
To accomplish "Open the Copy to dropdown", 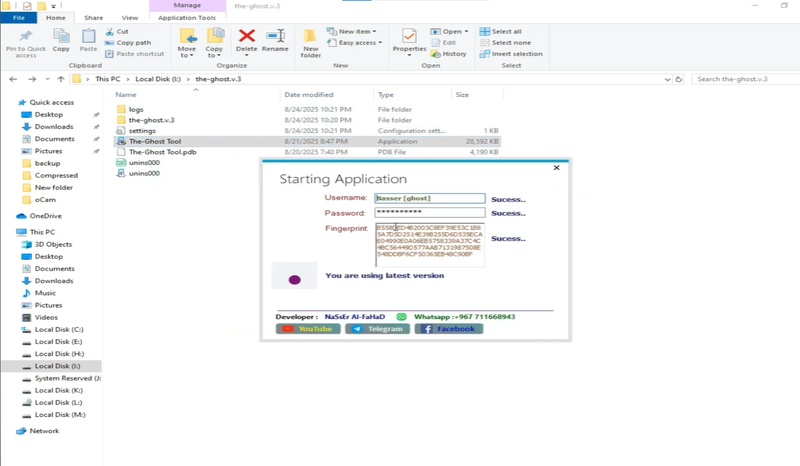I will 214,43.
